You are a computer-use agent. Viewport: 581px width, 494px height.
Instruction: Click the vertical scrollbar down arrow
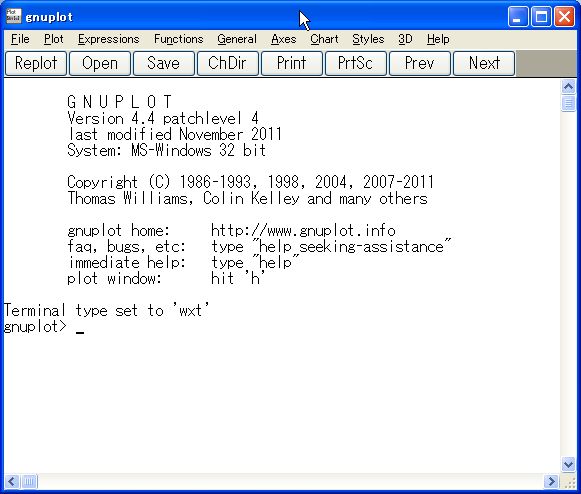coord(568,464)
